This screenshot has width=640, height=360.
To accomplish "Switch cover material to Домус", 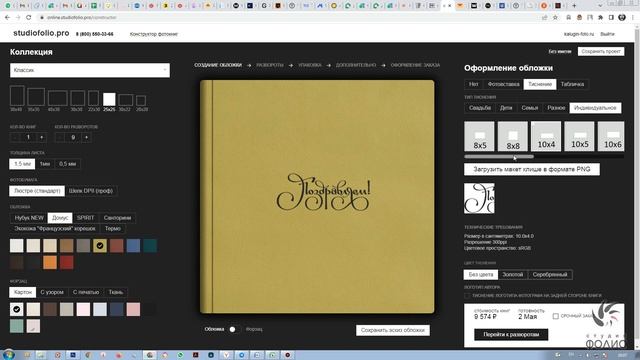I will 60,218.
